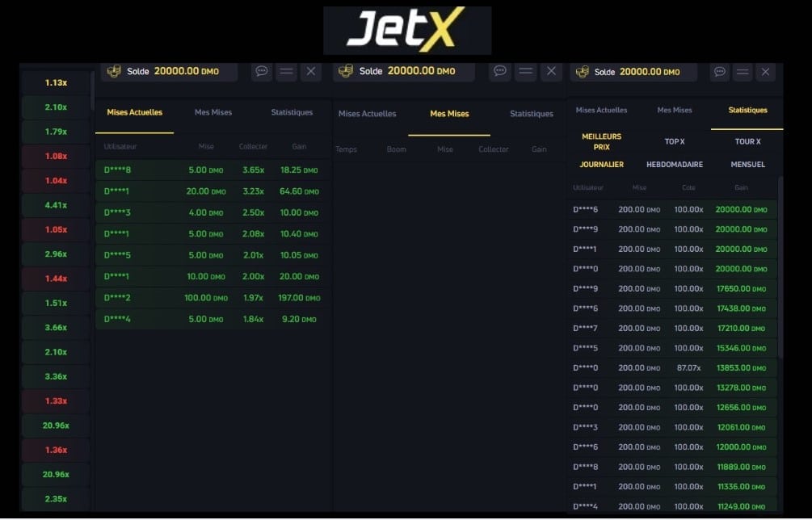Viewport: 812px width, 520px height.
Task: Choose the TOUR X sub-tab
Action: click(x=748, y=142)
